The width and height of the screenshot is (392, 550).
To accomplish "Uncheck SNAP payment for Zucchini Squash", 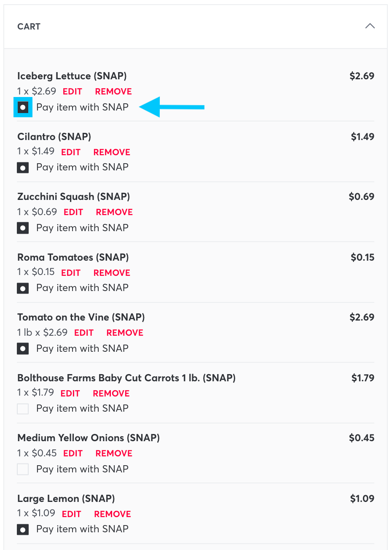I will 23,228.
